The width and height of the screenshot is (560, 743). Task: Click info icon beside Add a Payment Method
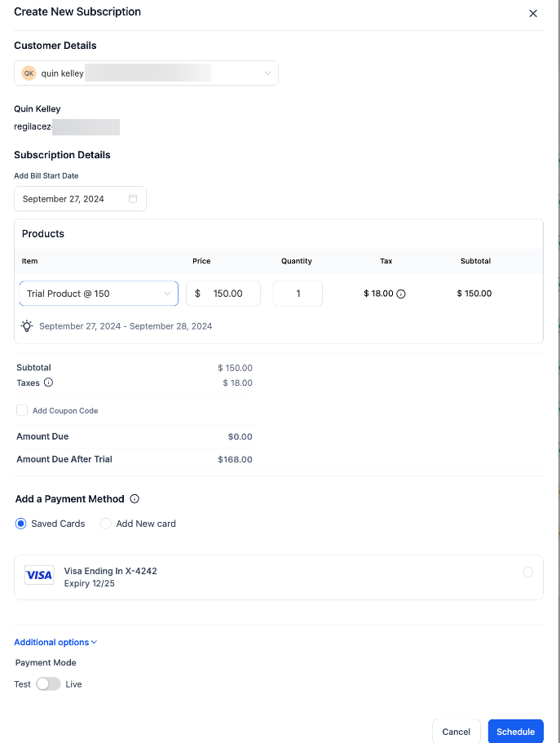134,499
